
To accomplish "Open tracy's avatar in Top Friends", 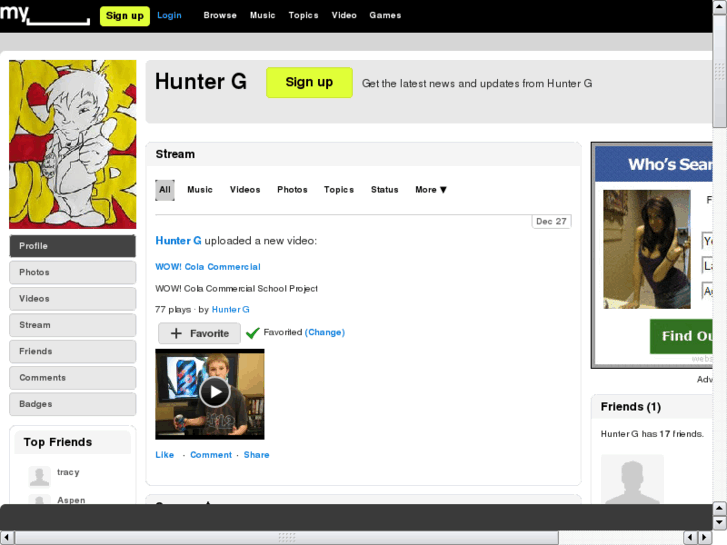I will [x=39, y=476].
